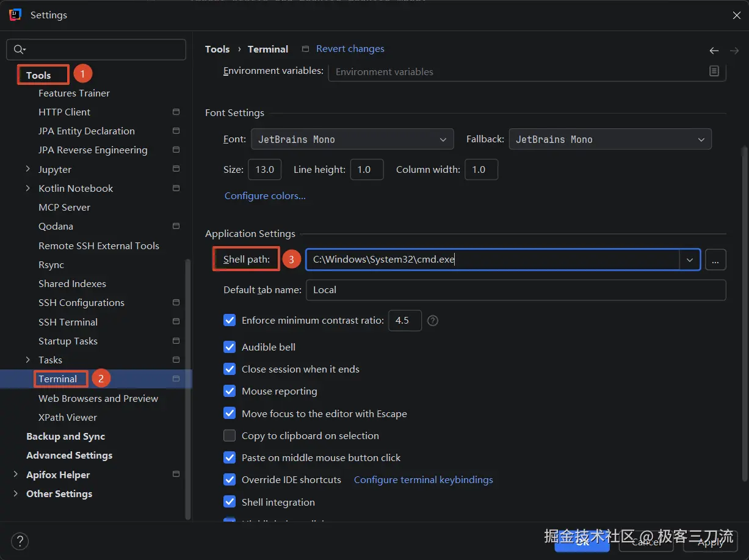Enable Copy to clipboard on selection
Image resolution: width=749 pixels, height=560 pixels.
pos(230,435)
